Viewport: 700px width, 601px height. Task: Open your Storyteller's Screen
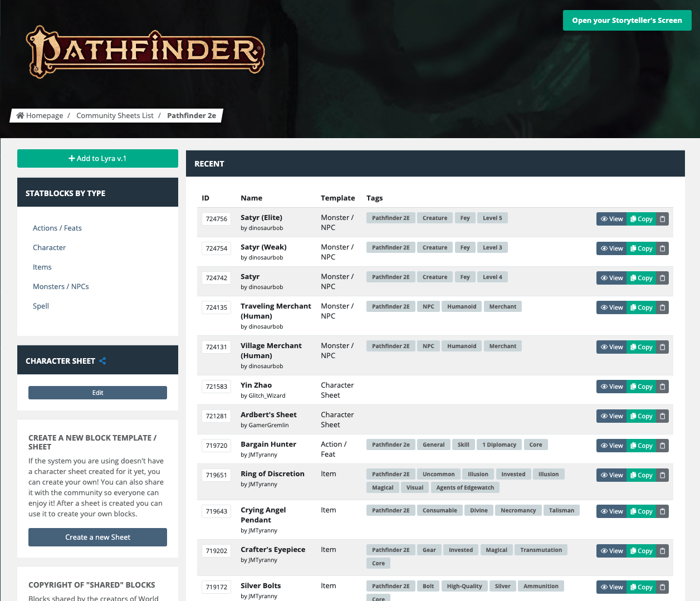coord(627,20)
